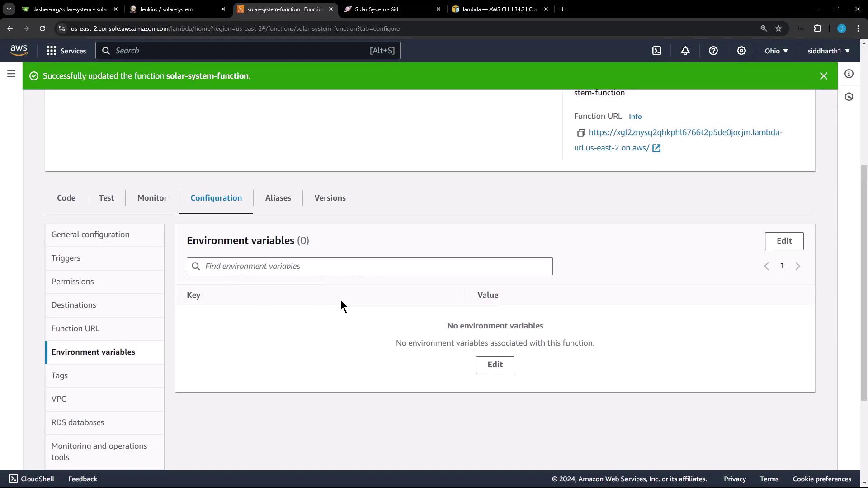The height and width of the screenshot is (488, 868).
Task: Click the top-right Edit environment variables button
Action: [784, 241]
